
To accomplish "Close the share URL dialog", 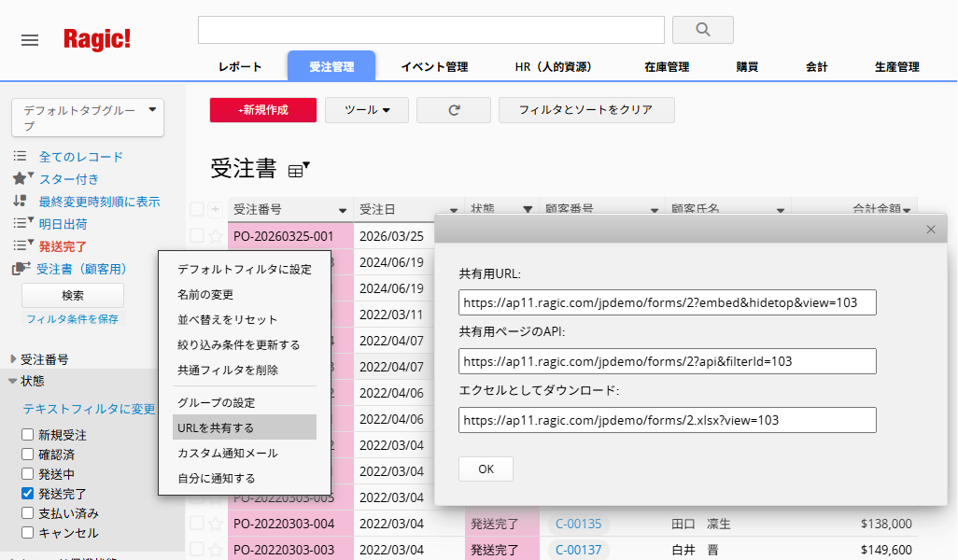I will tap(931, 229).
